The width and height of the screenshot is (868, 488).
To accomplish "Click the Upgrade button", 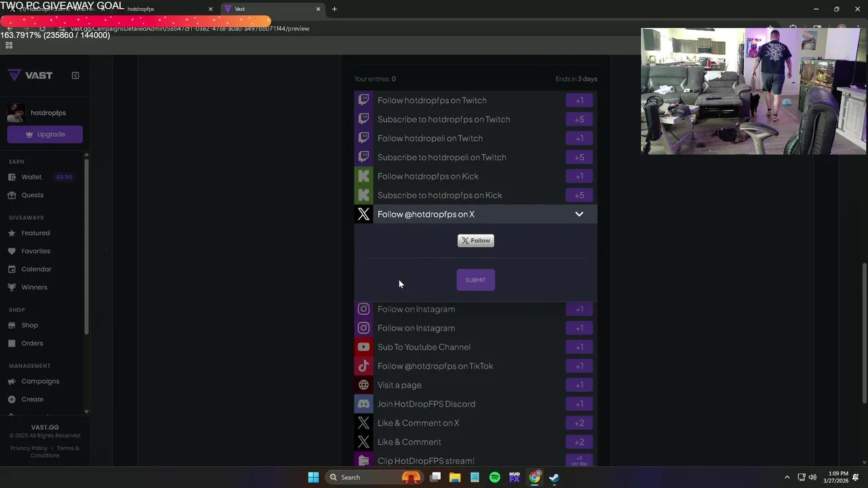I will [x=45, y=134].
